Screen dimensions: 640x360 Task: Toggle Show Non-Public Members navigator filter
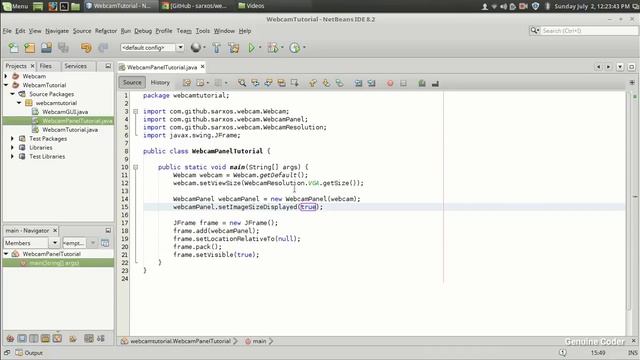click(45, 338)
